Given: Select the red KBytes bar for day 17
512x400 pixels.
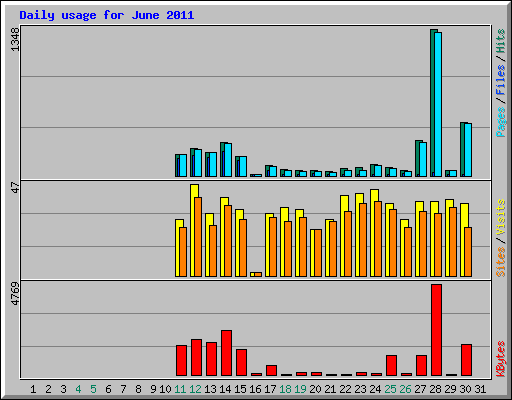Looking at the screenshot, I should coord(271,370).
